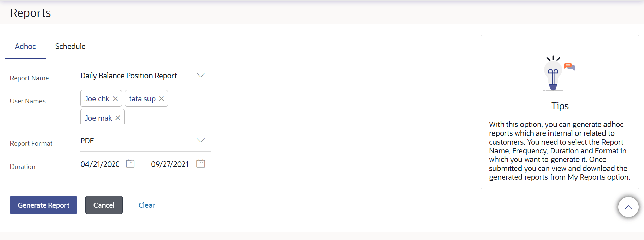Image resolution: width=644 pixels, height=240 pixels.
Task: Switch to the Schedule tab
Action: pyautogui.click(x=70, y=47)
